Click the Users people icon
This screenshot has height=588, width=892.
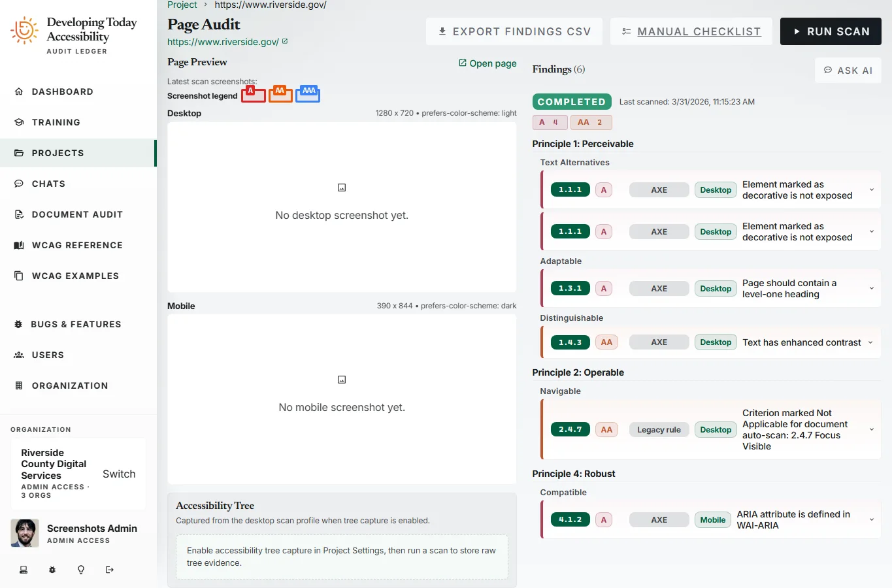pyautogui.click(x=19, y=355)
